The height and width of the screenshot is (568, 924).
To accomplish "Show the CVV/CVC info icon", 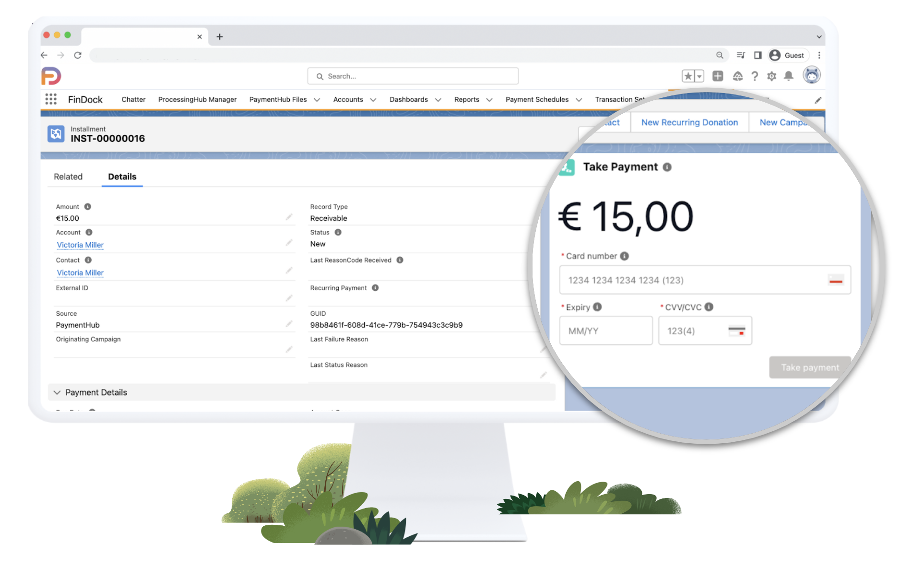I will [x=709, y=307].
